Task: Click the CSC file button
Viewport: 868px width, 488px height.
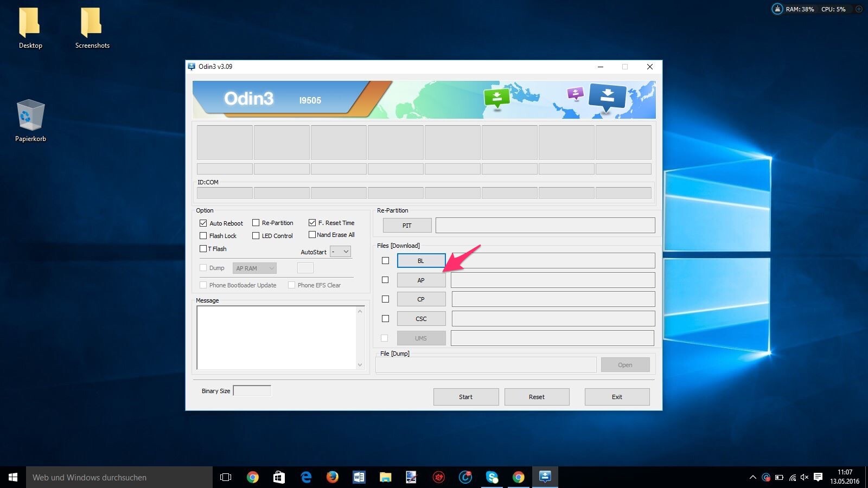Action: tap(421, 319)
